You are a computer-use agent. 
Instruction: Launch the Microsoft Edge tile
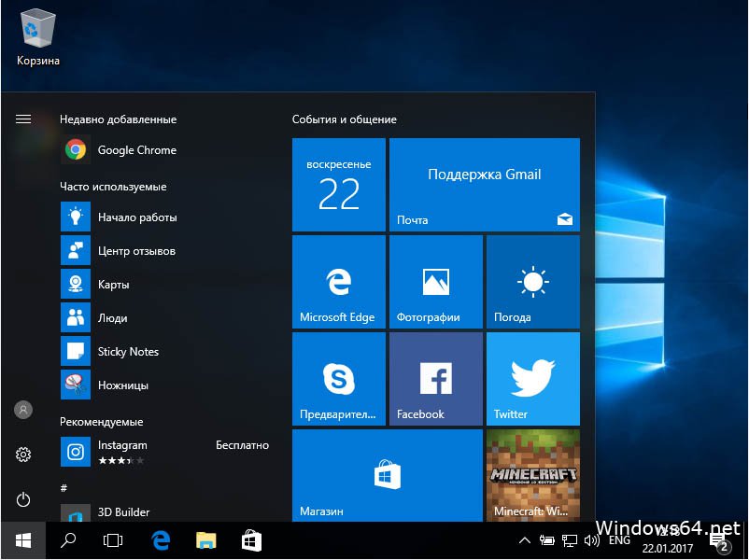(339, 282)
